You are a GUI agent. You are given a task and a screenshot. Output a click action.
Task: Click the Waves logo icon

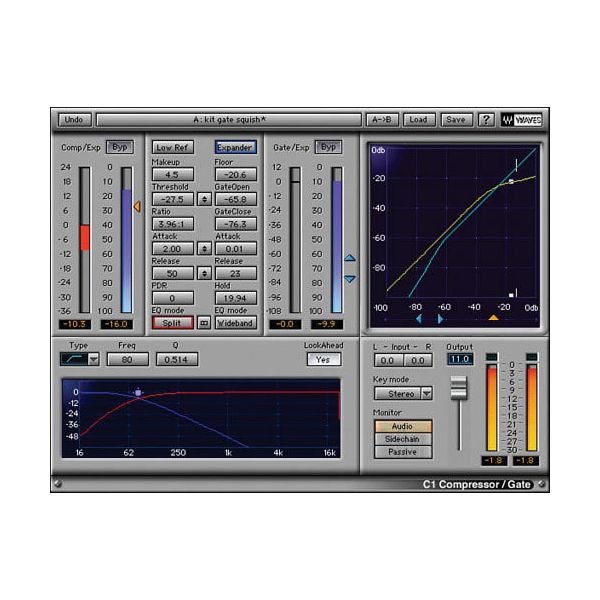coord(521,119)
